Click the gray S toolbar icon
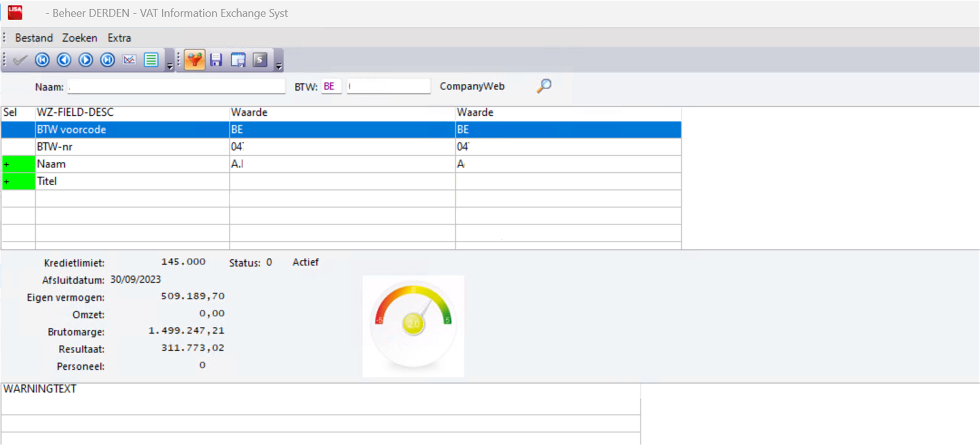The image size is (980, 445). click(260, 60)
